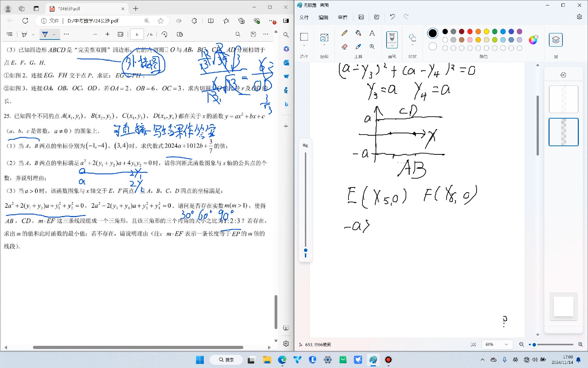Select the Color picker eyedropper tool
The image size is (588, 368).
(x=358, y=47)
